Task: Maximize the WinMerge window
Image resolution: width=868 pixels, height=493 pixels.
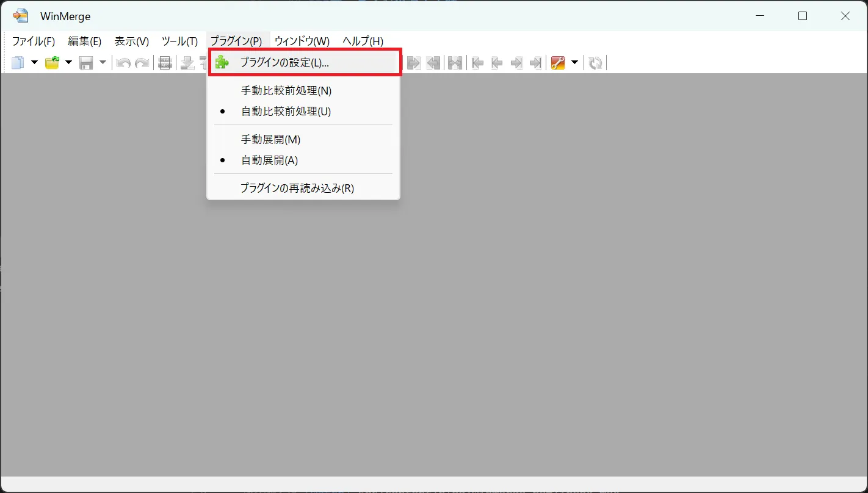Action: 803,16
